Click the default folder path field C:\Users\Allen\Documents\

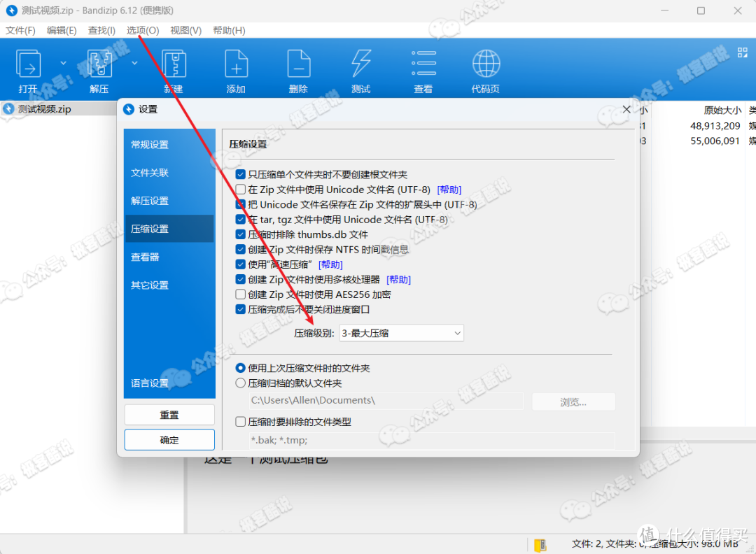[x=386, y=400]
